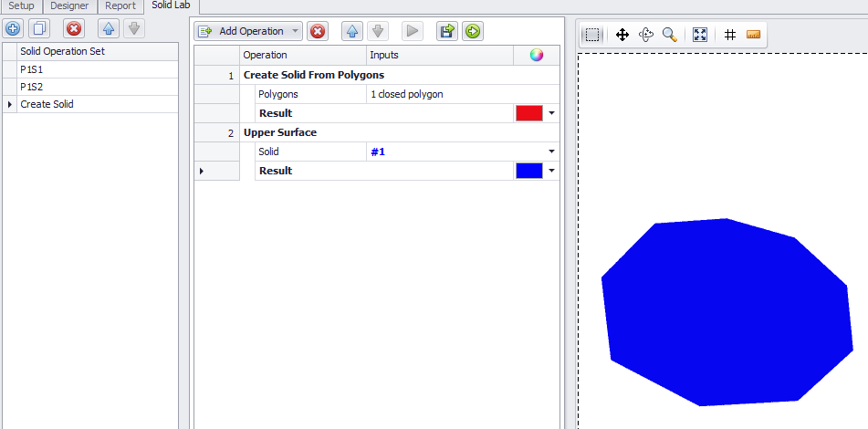Activate the pan tool in viewer toolbar
Screen dimensions: 868x429
point(622,35)
